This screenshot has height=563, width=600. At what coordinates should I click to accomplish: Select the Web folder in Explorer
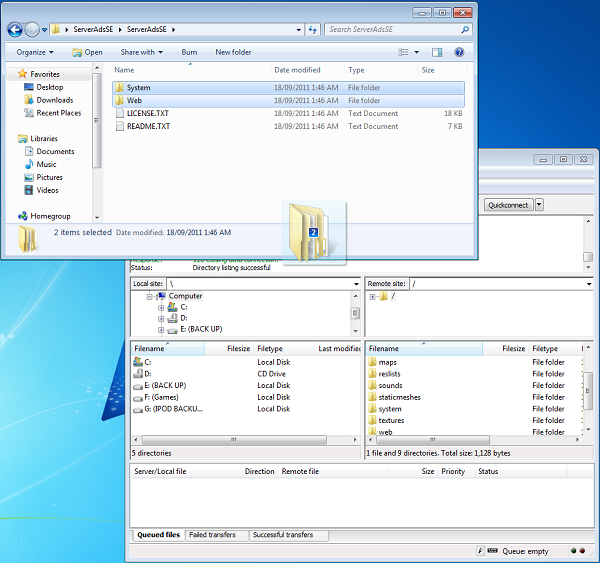289,101
